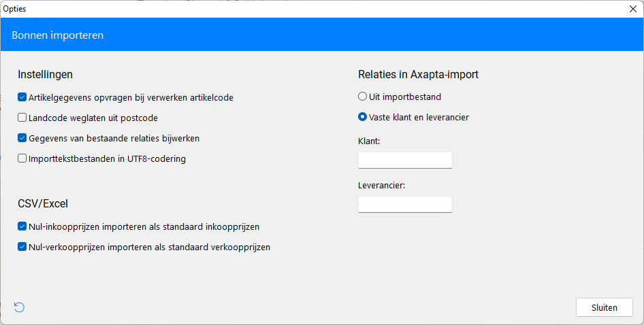Close the Opties window with X
Viewport: 644px width, 325px height.
coord(633,9)
